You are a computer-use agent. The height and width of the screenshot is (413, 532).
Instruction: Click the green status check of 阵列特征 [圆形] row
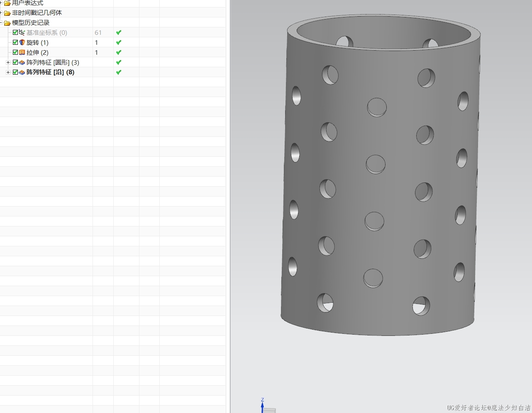tap(119, 62)
